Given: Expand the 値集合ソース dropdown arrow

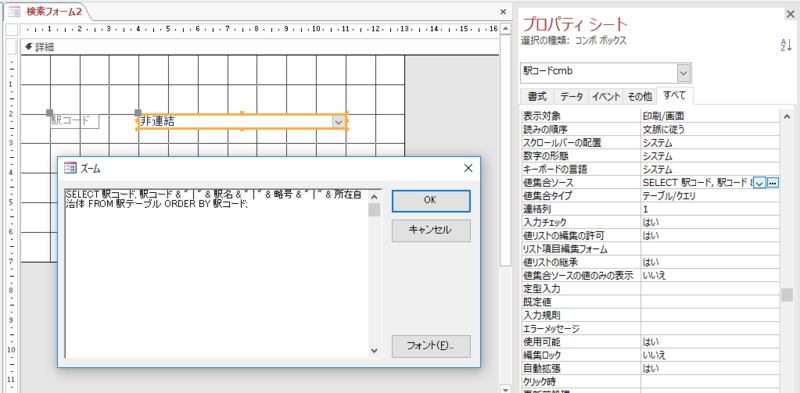Looking at the screenshot, I should [x=760, y=183].
